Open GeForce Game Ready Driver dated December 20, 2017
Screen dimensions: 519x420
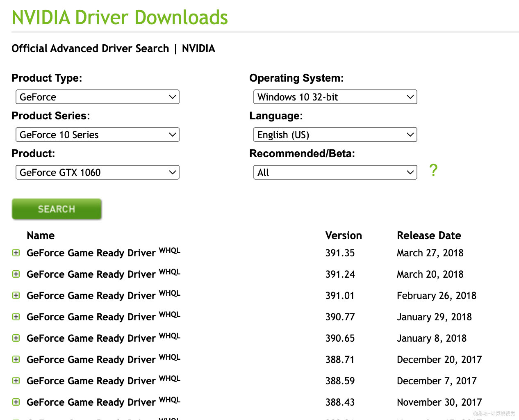coord(103,359)
